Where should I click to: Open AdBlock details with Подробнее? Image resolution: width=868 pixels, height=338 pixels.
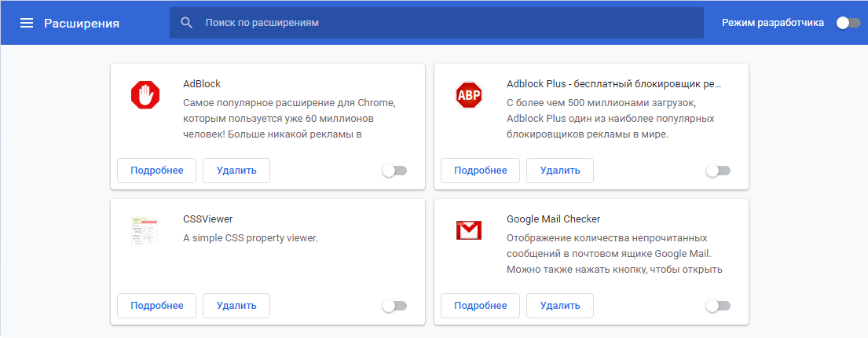(157, 171)
